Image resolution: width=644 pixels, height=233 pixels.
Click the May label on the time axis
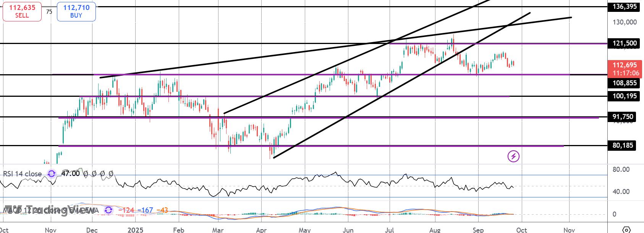tap(304, 230)
